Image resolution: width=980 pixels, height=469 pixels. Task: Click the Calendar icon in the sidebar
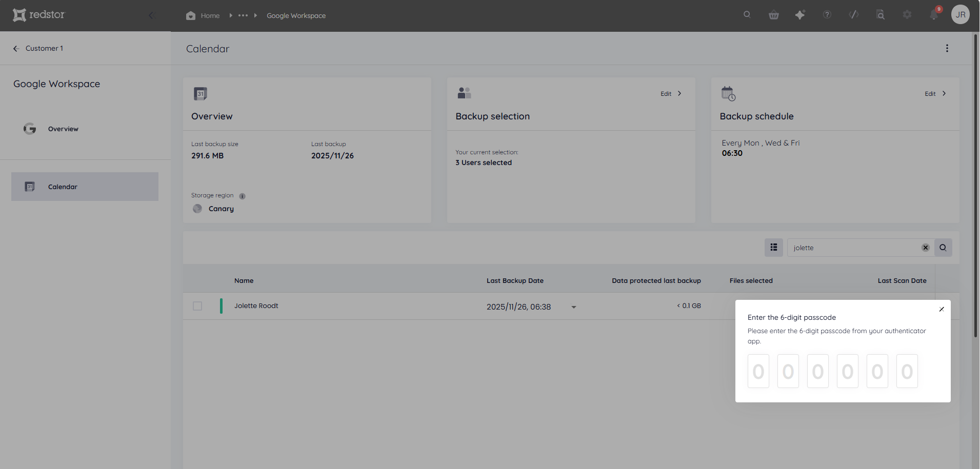click(x=30, y=187)
